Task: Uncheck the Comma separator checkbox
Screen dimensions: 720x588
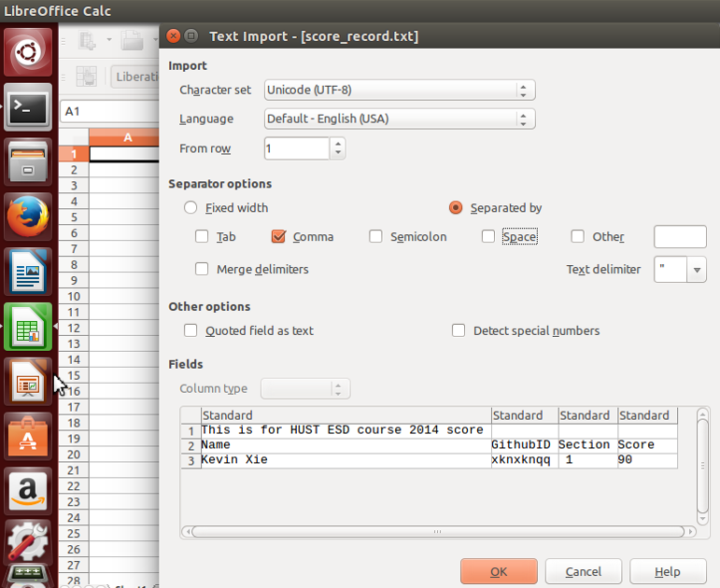Action: pyautogui.click(x=278, y=236)
